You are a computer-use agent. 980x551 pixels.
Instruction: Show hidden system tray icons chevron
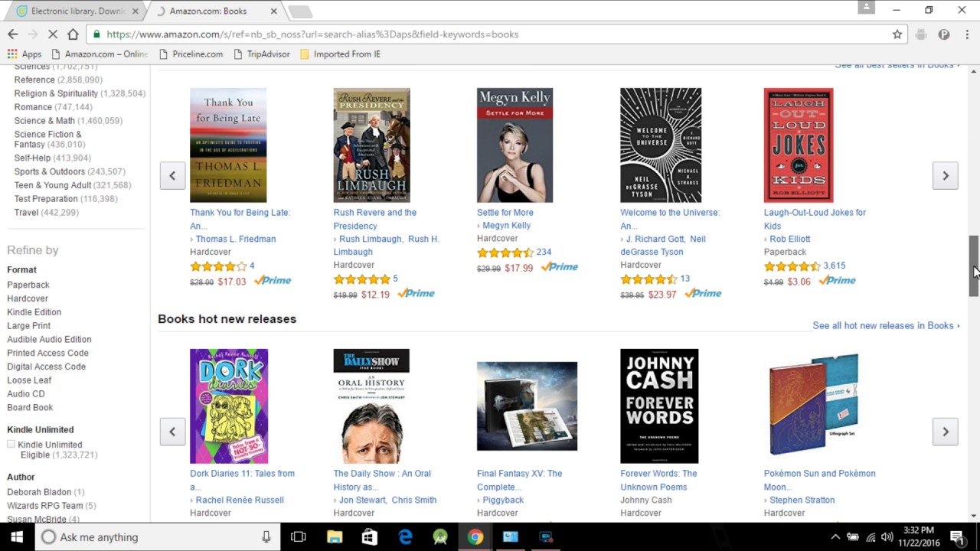coord(835,537)
